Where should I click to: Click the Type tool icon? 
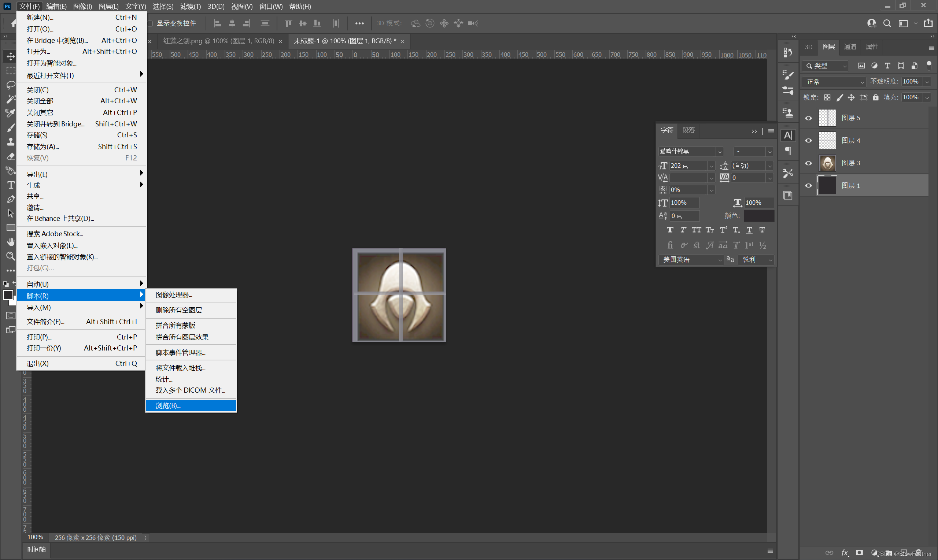[x=9, y=185]
